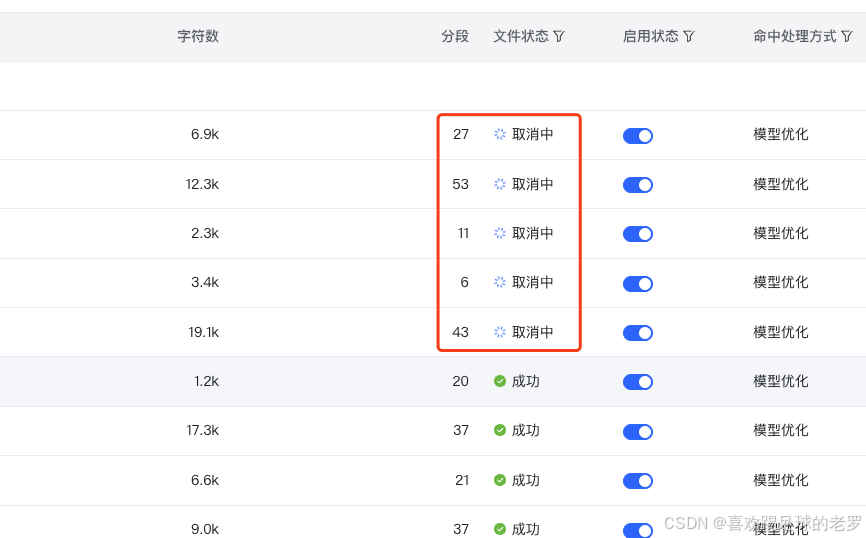The width and height of the screenshot is (866, 538).
Task: Click the 取消中 status in the 12.3k row
Action: click(532, 184)
